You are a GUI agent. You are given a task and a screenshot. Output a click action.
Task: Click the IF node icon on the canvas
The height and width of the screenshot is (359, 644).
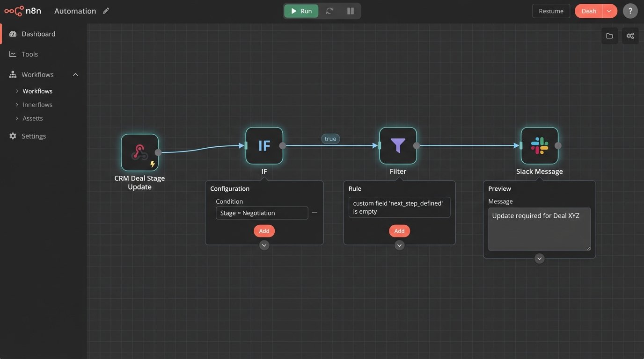(264, 145)
